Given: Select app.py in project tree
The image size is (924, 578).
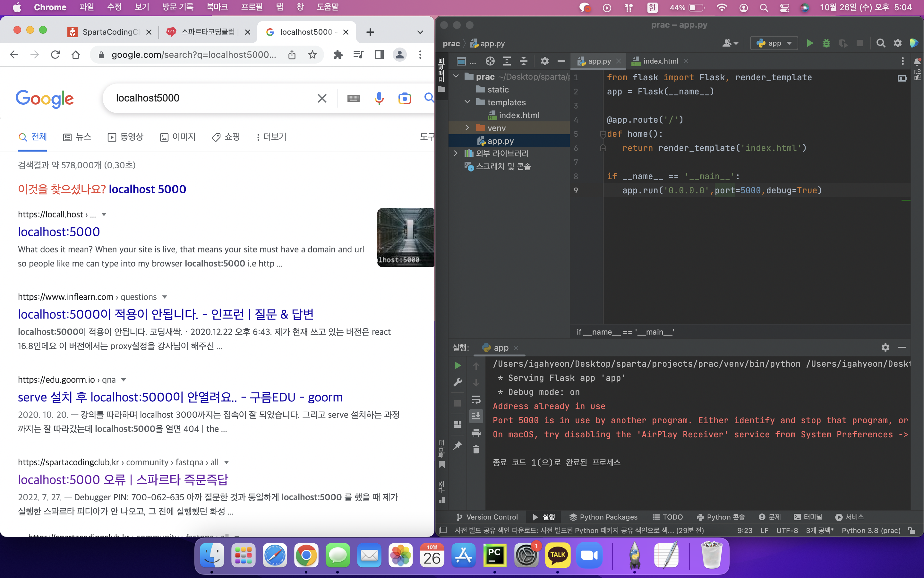Looking at the screenshot, I should pyautogui.click(x=500, y=141).
